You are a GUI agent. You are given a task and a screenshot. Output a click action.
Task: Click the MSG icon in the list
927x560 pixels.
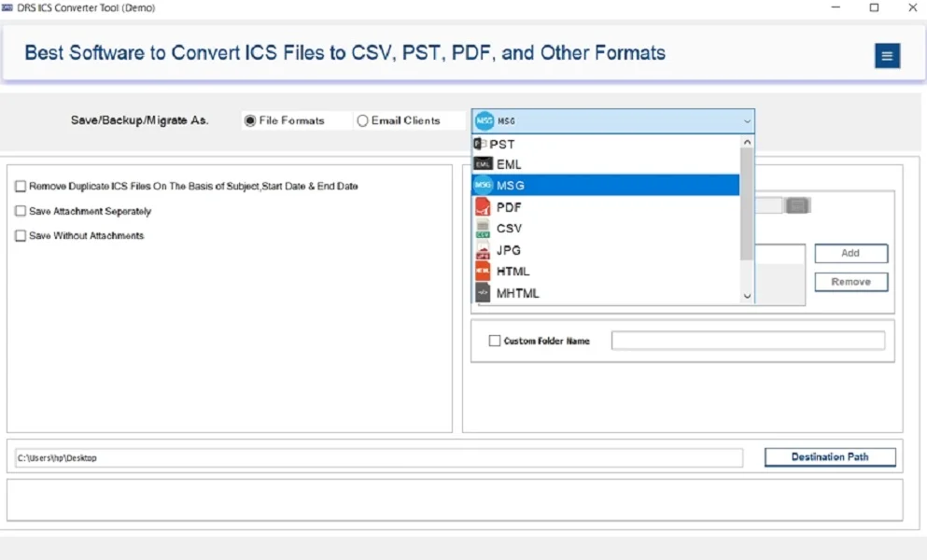click(x=483, y=185)
